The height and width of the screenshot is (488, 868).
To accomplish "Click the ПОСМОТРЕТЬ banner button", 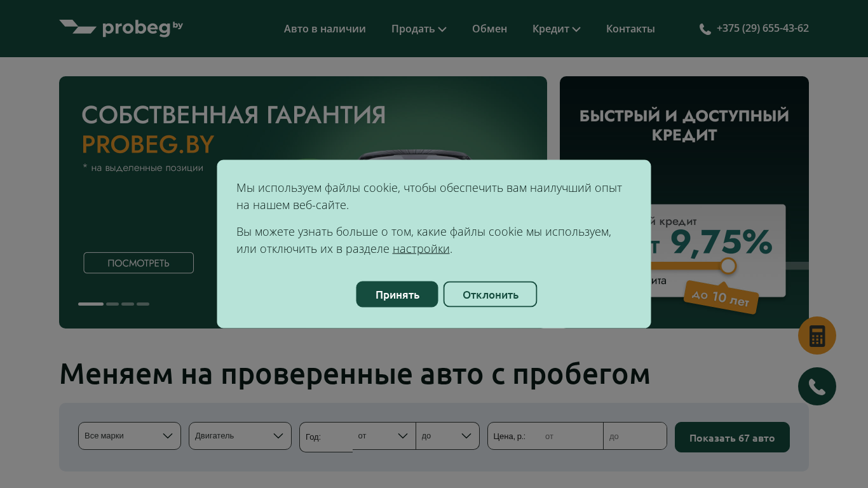I will 139,263.
